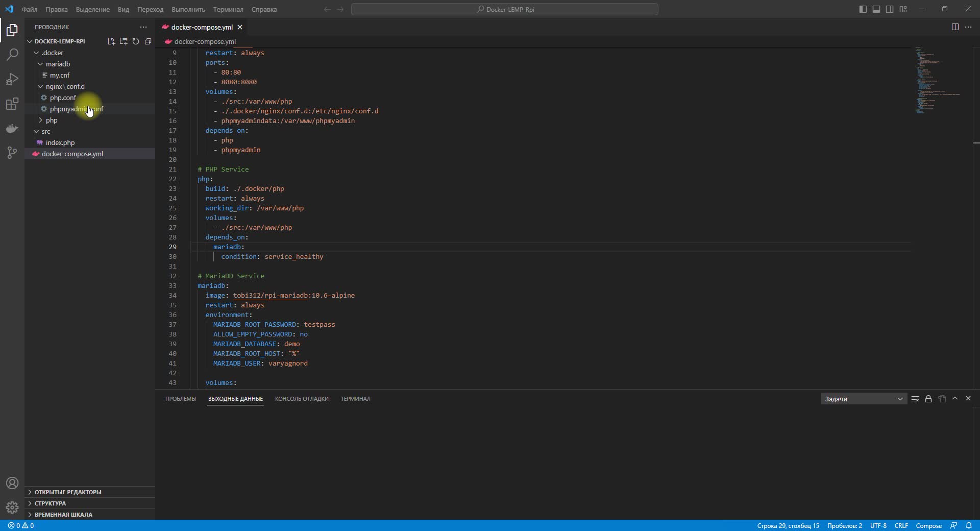The height and width of the screenshot is (531, 980).
Task: Click the Accounts icon in activity bar
Action: tap(12, 483)
